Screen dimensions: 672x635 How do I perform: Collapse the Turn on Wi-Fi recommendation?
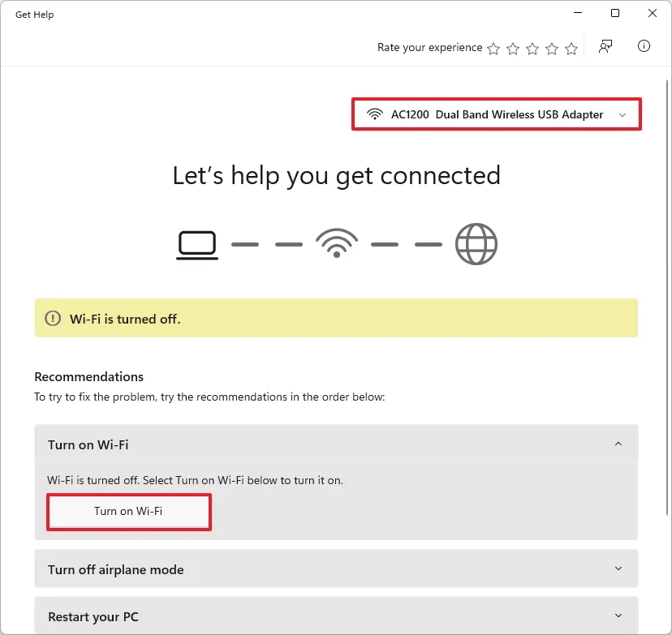click(618, 444)
